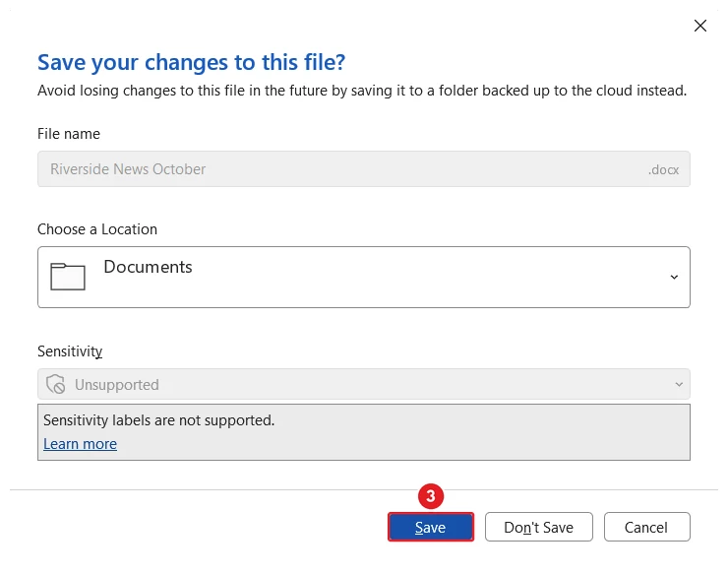
Task: Click 'Sensitivity labels are not supported.' text
Action: (158, 420)
